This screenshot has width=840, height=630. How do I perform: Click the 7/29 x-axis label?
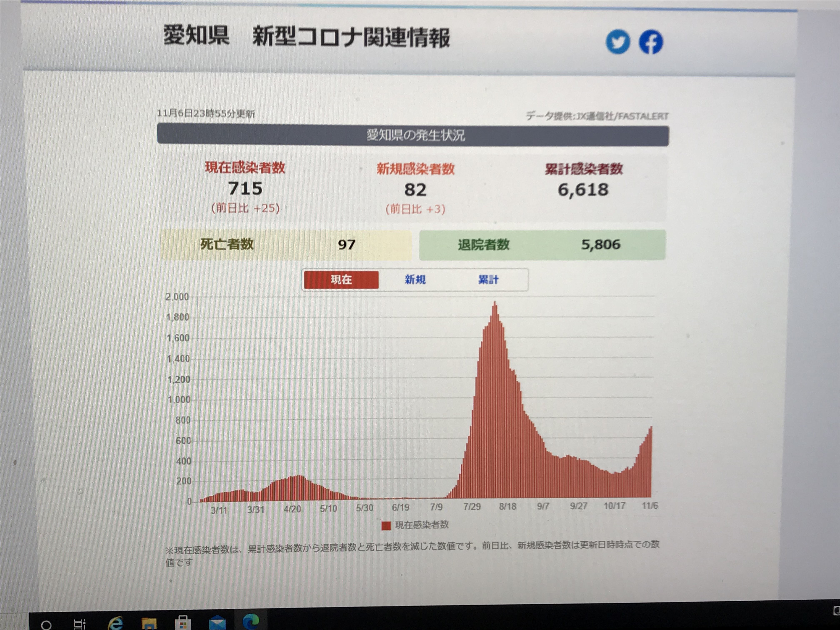[x=472, y=507]
